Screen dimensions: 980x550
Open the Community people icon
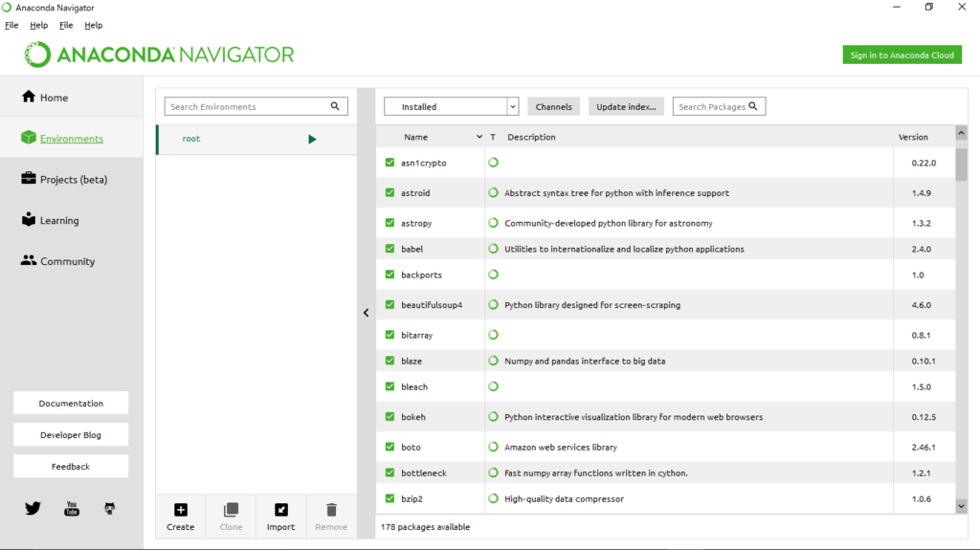[x=28, y=260]
